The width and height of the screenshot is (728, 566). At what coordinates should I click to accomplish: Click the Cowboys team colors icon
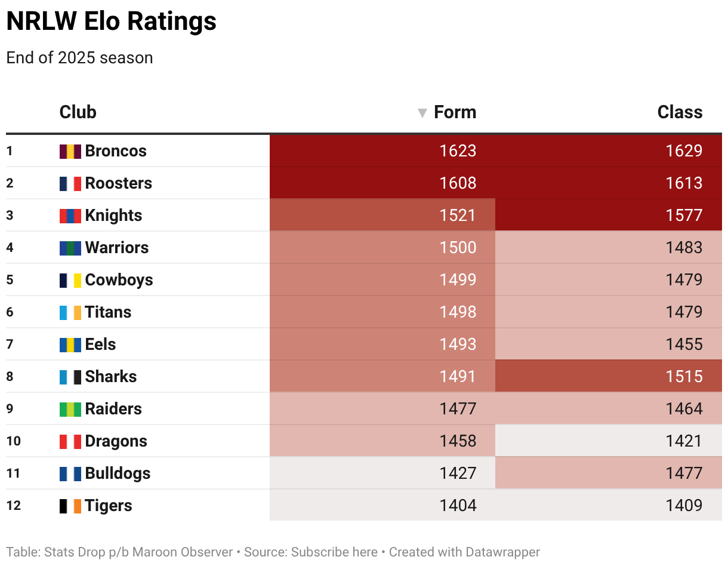[70, 280]
